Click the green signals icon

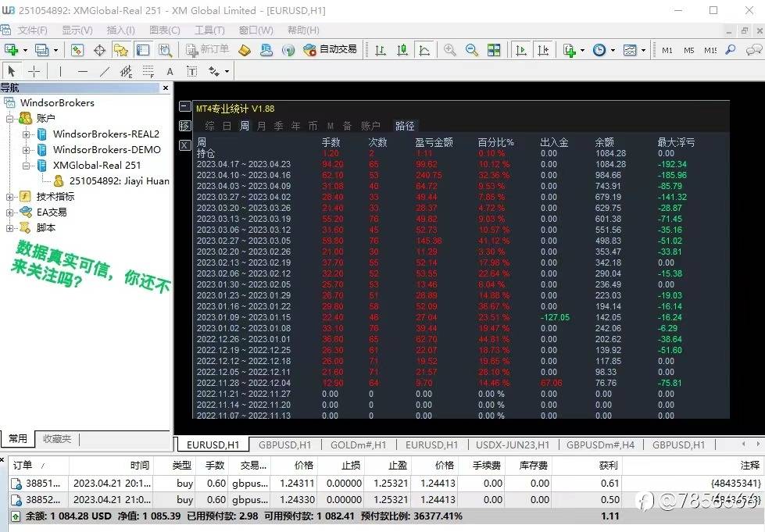click(x=288, y=50)
